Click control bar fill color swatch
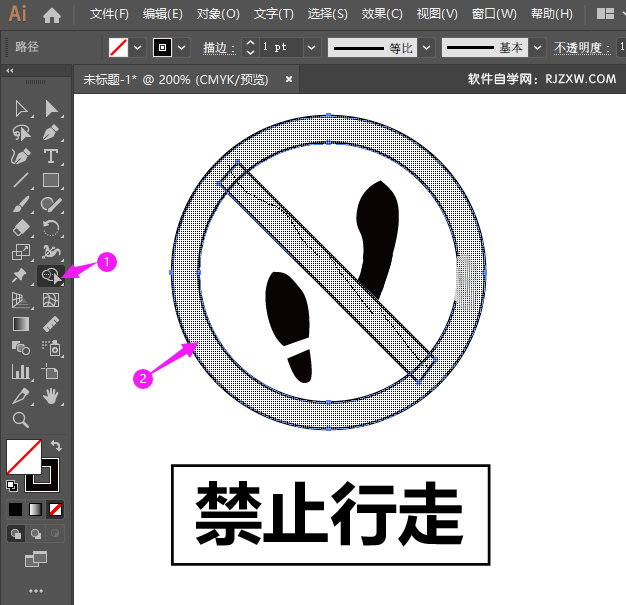The height and width of the screenshot is (605, 626). coord(119,48)
